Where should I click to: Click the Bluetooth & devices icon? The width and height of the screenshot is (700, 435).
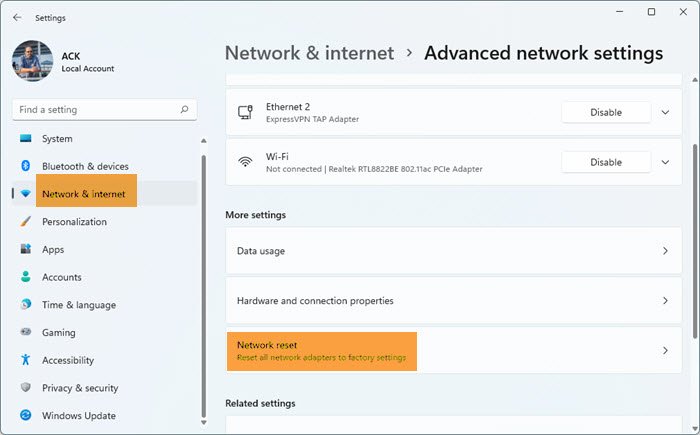click(x=25, y=166)
